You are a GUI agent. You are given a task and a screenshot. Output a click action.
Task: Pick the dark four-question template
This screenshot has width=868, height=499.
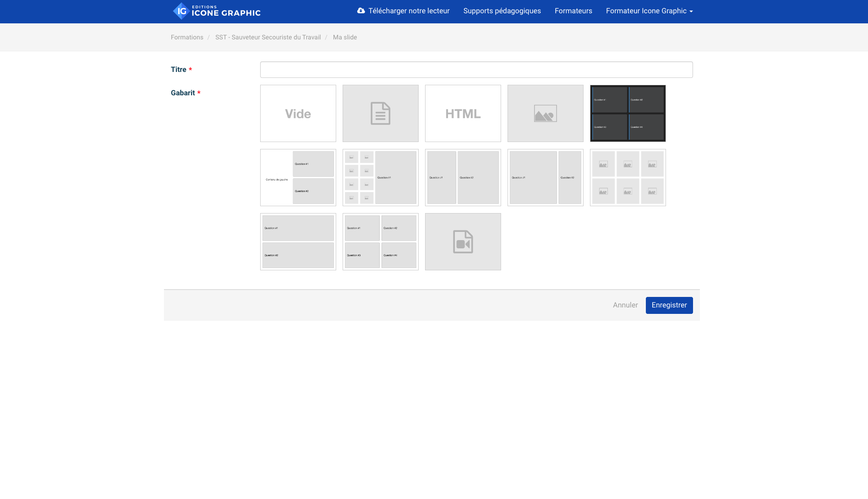point(628,113)
